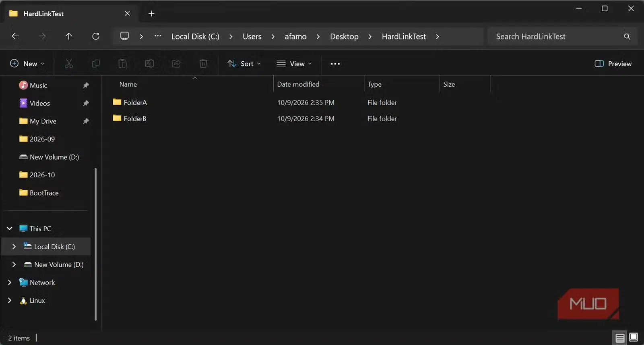Open the New dropdown menu
The width and height of the screenshot is (644, 345).
click(x=27, y=64)
